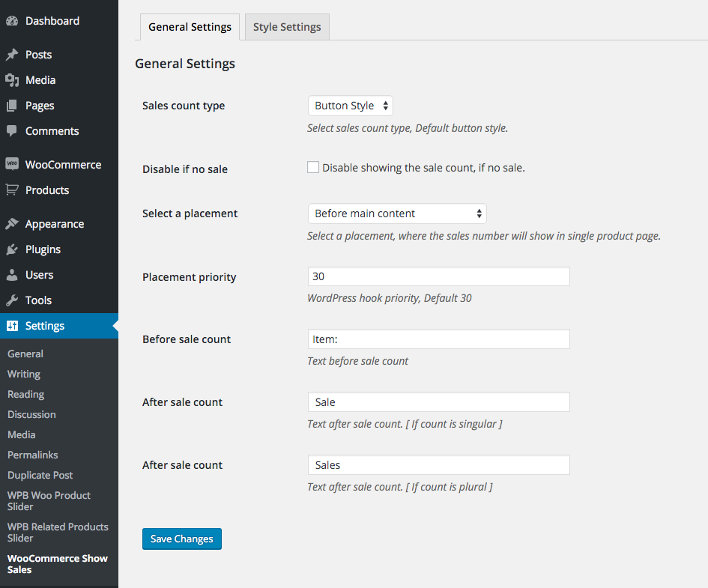Open WooCommerce Show Sales settings link

[58, 564]
